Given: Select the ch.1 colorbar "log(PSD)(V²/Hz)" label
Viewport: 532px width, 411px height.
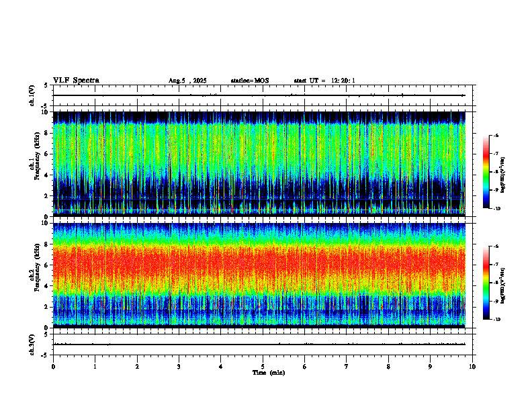Looking at the screenshot, I should 503,175.
